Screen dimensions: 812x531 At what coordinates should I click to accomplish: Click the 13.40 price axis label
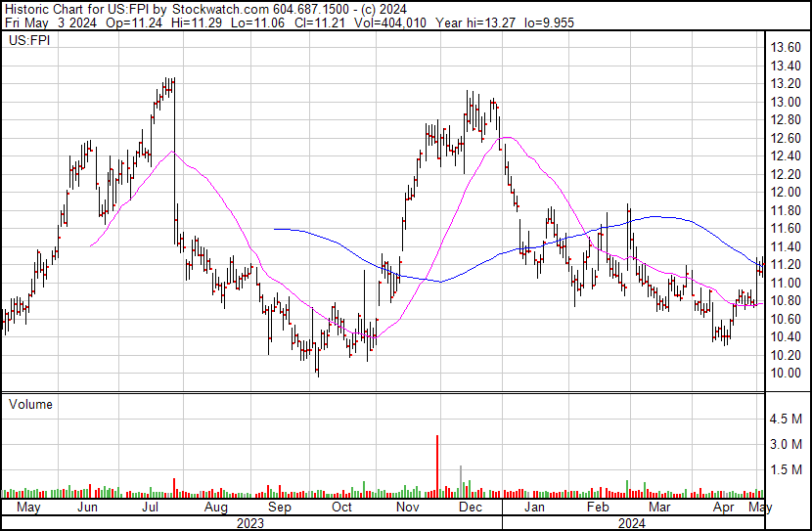[786, 66]
